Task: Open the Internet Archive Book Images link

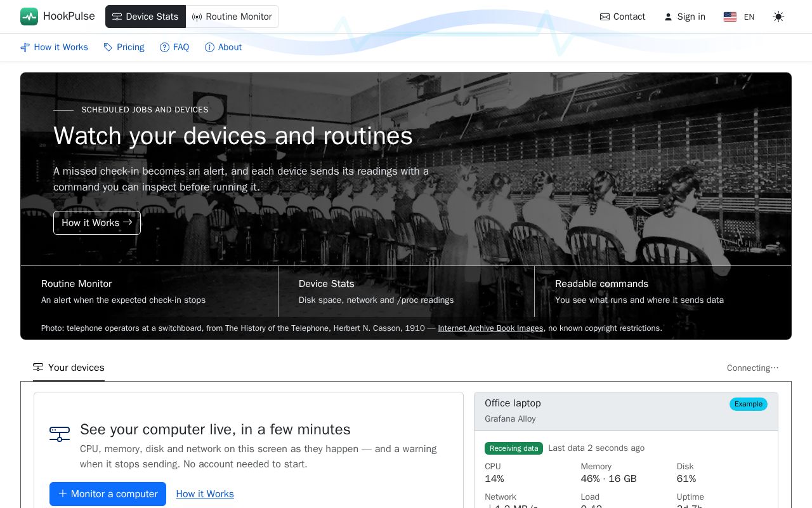Action: coord(490,328)
